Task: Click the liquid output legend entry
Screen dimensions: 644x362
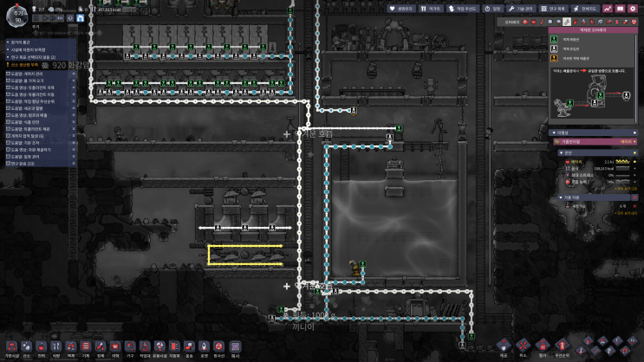Action: [x=570, y=39]
